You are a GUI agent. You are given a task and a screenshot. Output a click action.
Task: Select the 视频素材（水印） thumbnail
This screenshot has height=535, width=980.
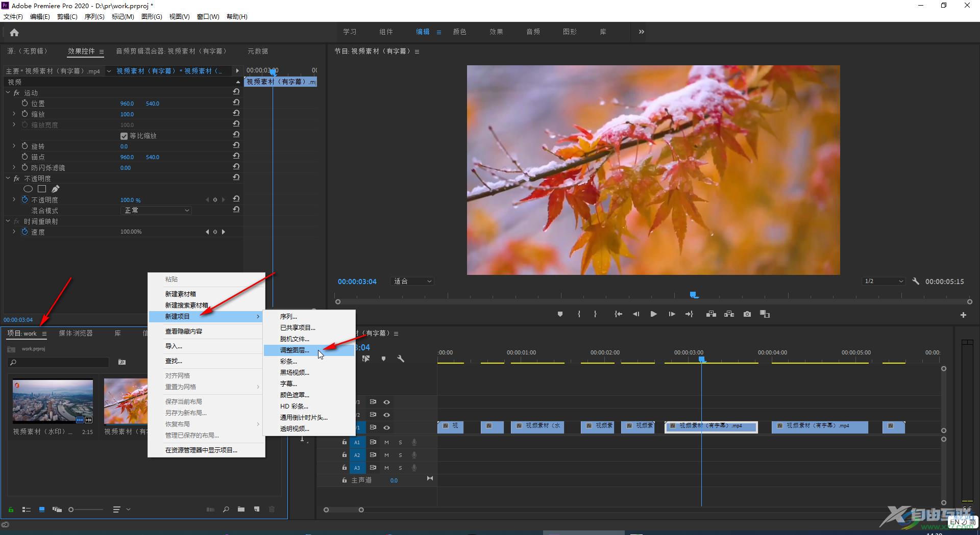[53, 401]
